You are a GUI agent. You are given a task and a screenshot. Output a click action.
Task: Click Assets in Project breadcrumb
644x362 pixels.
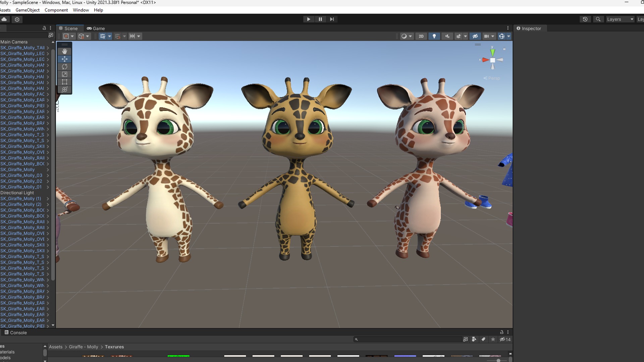pos(56,347)
